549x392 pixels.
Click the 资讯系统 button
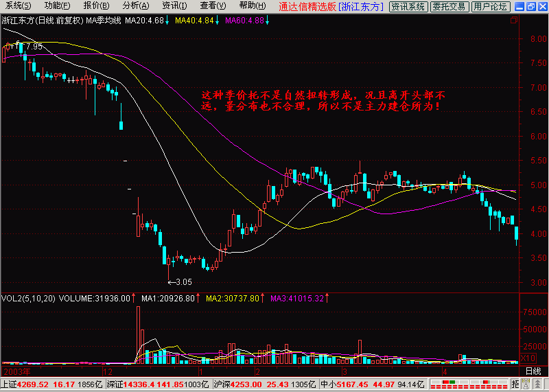408,7
